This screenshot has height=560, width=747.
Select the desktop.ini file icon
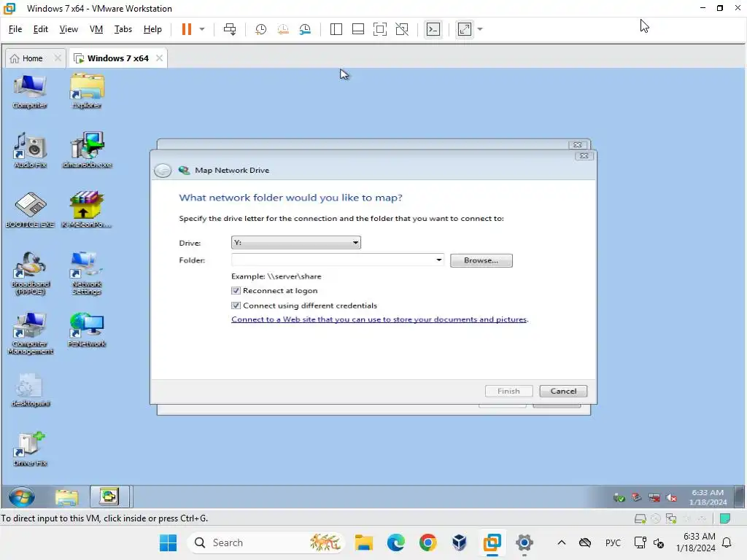(30, 391)
